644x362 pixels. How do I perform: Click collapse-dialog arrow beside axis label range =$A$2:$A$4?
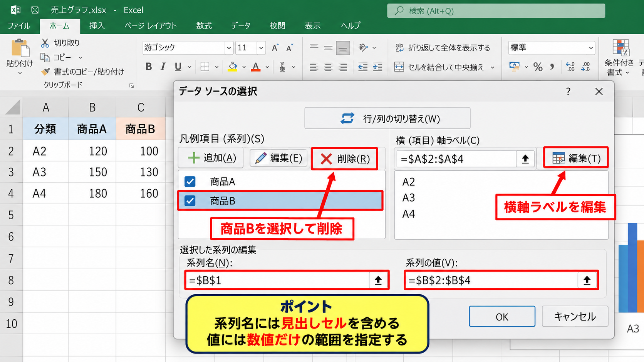coord(525,159)
